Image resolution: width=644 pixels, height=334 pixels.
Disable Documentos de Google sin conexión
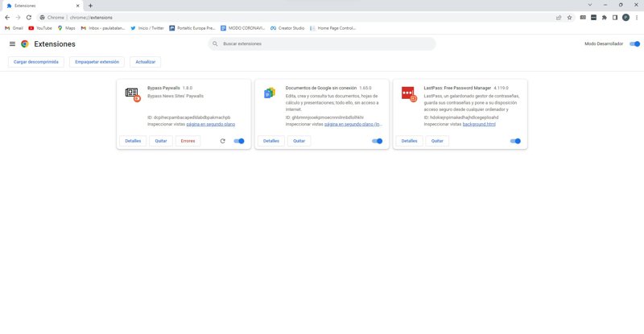point(377,141)
